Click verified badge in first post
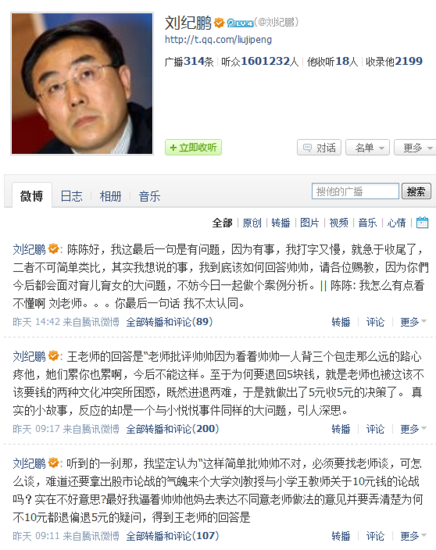This screenshot has height=550, width=436. [x=53, y=249]
